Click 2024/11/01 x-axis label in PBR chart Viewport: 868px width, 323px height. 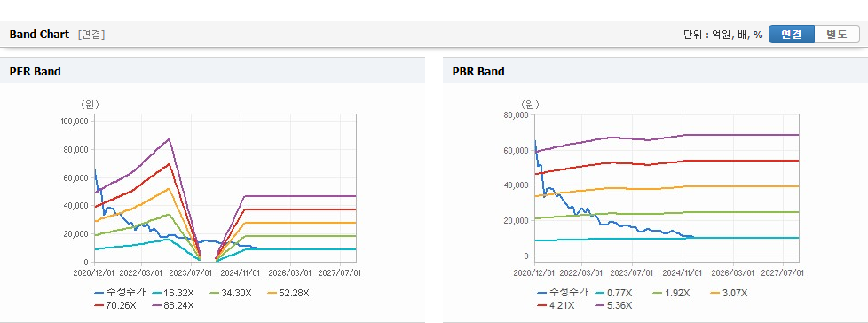pyautogui.click(x=683, y=272)
